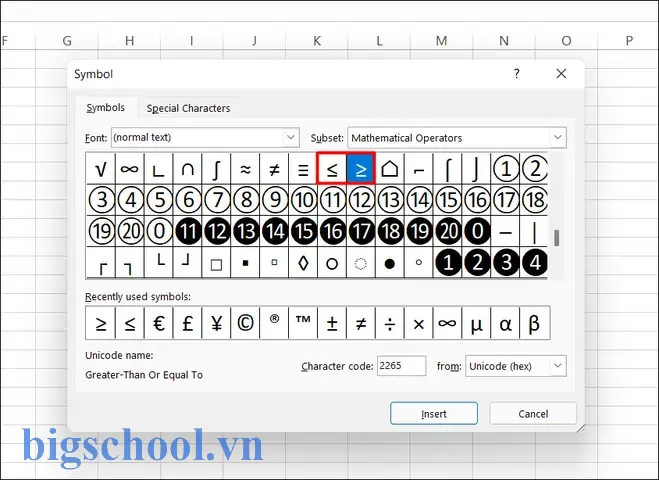The image size is (659, 480).
Task: Pick the recently used plus-minus ± symbol
Action: (332, 323)
